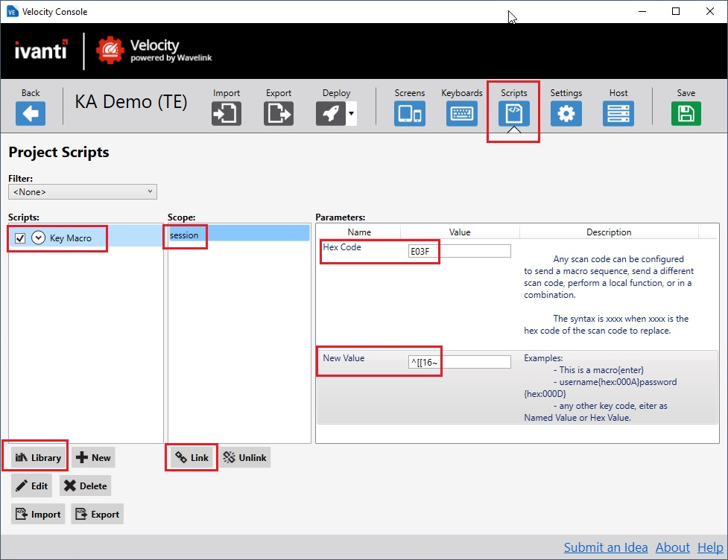Viewport: 728px width, 560px height.
Task: Click the Hex Code value field
Action: 459,252
